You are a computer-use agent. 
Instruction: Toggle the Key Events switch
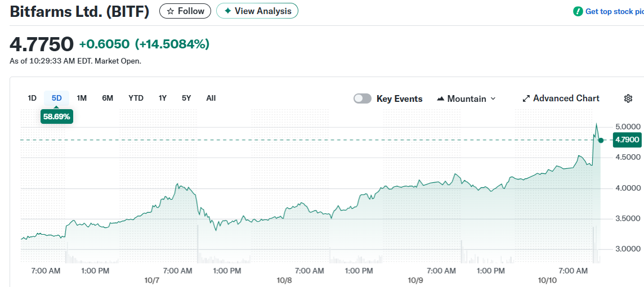pos(363,98)
